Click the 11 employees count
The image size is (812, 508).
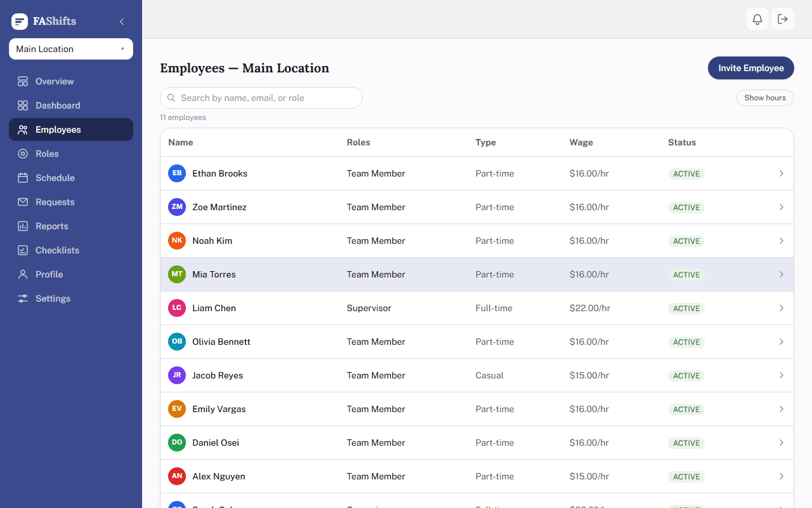pyautogui.click(x=183, y=117)
